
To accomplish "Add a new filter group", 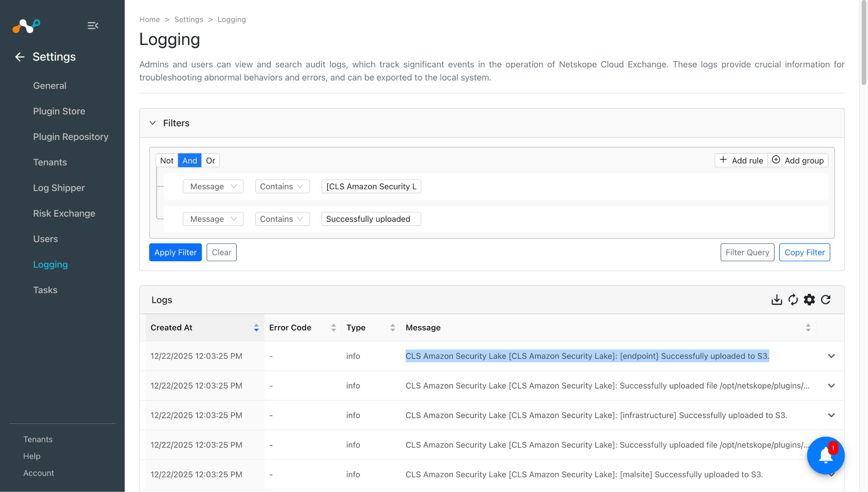I will tap(798, 160).
